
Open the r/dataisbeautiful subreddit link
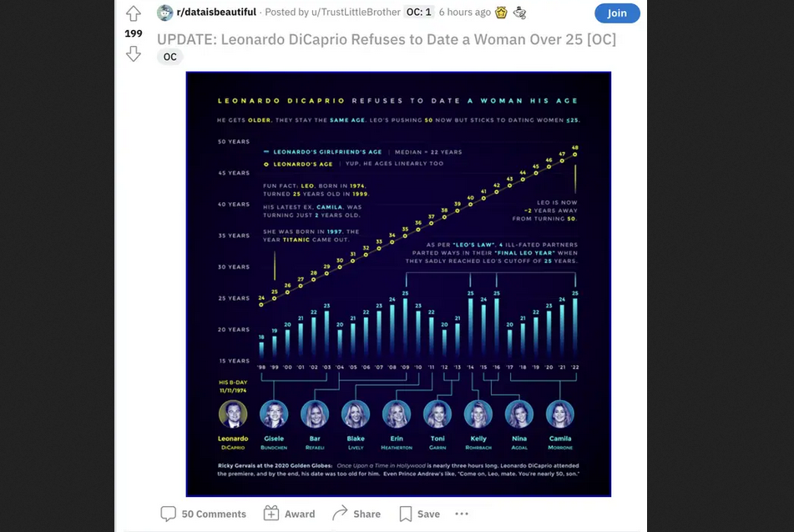[216, 13]
